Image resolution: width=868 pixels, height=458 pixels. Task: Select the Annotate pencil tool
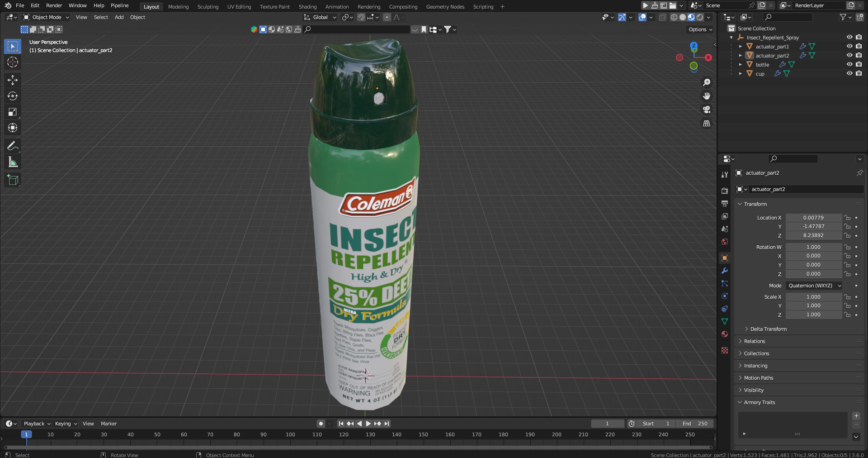(x=13, y=146)
